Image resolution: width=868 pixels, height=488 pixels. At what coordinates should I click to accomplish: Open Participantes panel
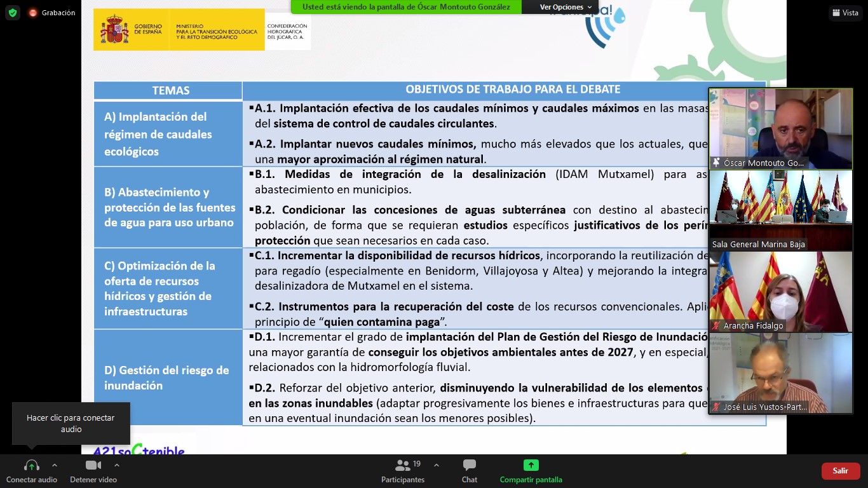coord(403,471)
